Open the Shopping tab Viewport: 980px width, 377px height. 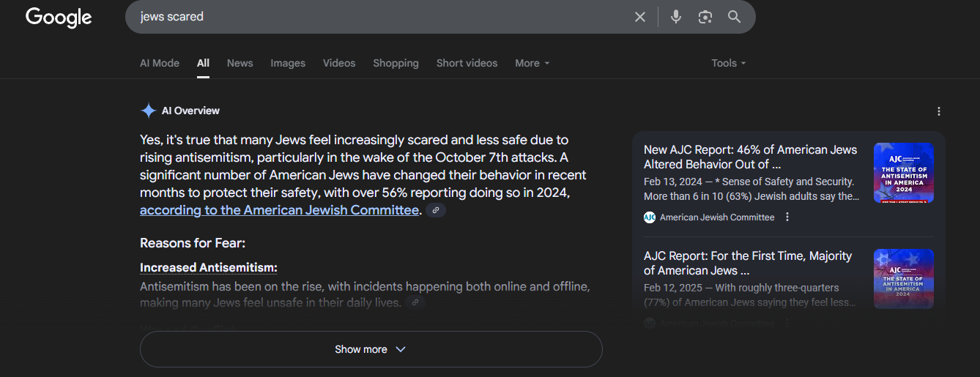(396, 63)
